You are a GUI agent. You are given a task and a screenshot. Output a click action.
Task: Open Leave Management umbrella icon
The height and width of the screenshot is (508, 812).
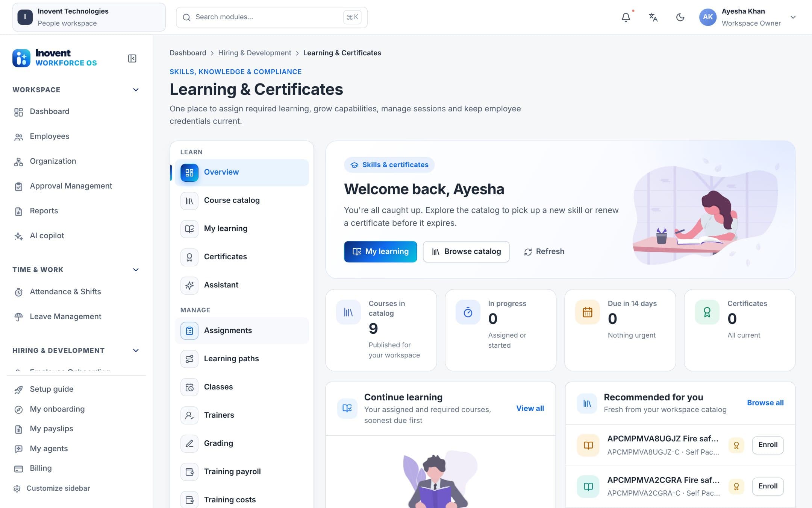(18, 317)
